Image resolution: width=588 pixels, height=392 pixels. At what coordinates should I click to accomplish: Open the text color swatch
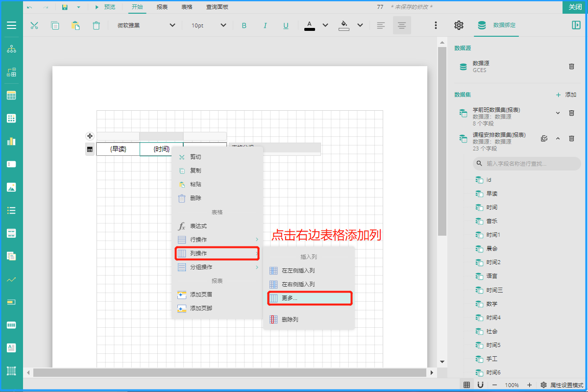click(x=310, y=25)
